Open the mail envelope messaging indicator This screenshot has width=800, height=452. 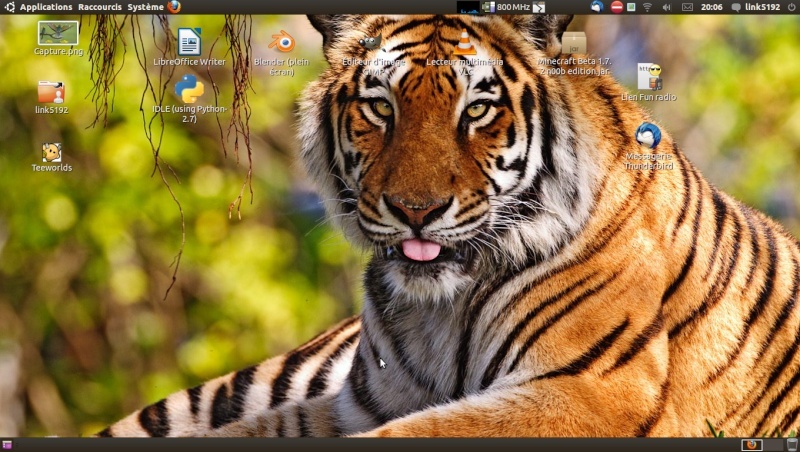tap(687, 7)
